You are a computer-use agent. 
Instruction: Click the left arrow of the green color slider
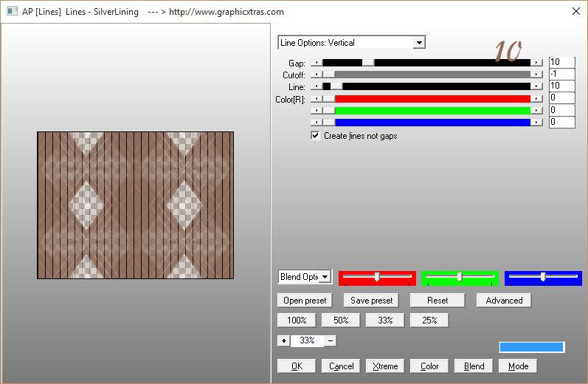point(317,111)
